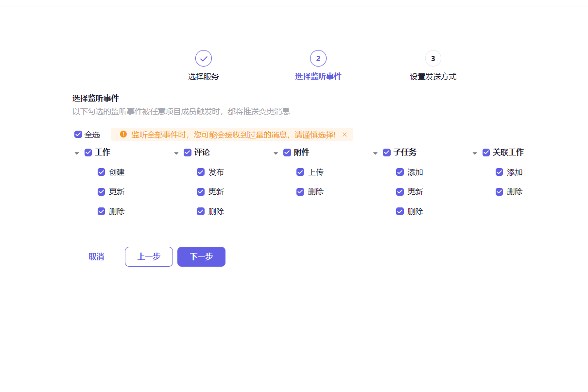Uncheck 删除 under the 关联工作 column
Viewport: 588px width, 392px height.
click(499, 191)
